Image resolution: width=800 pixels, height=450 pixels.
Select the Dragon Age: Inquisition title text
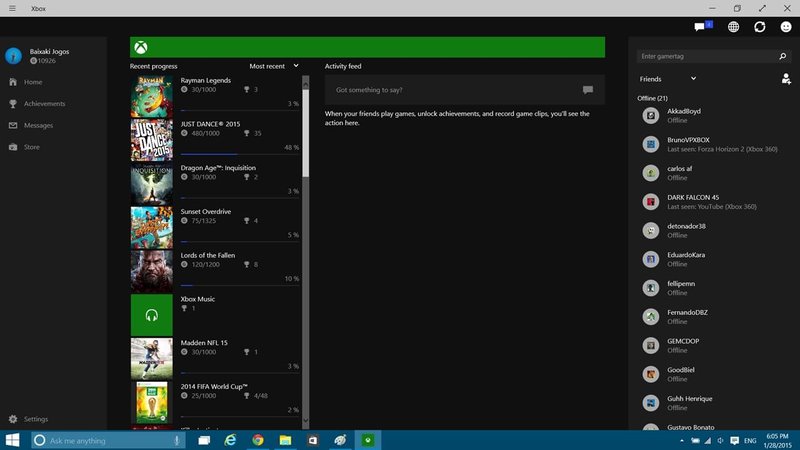(x=218, y=168)
